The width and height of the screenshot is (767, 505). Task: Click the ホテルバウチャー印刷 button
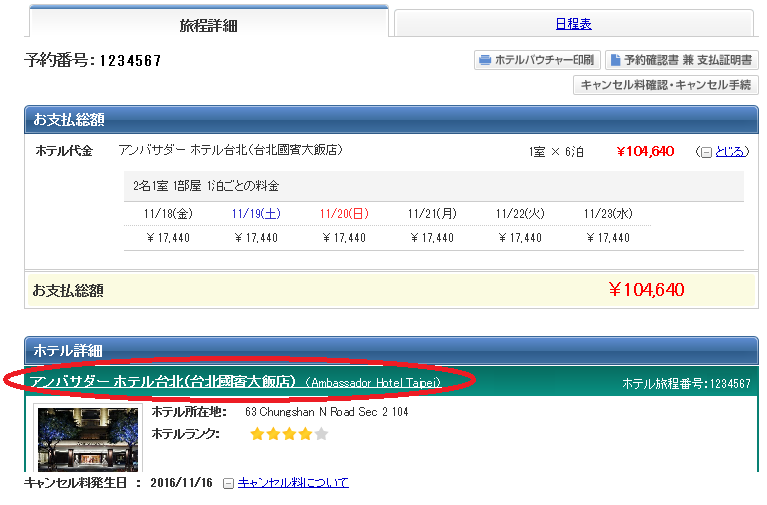coord(537,60)
